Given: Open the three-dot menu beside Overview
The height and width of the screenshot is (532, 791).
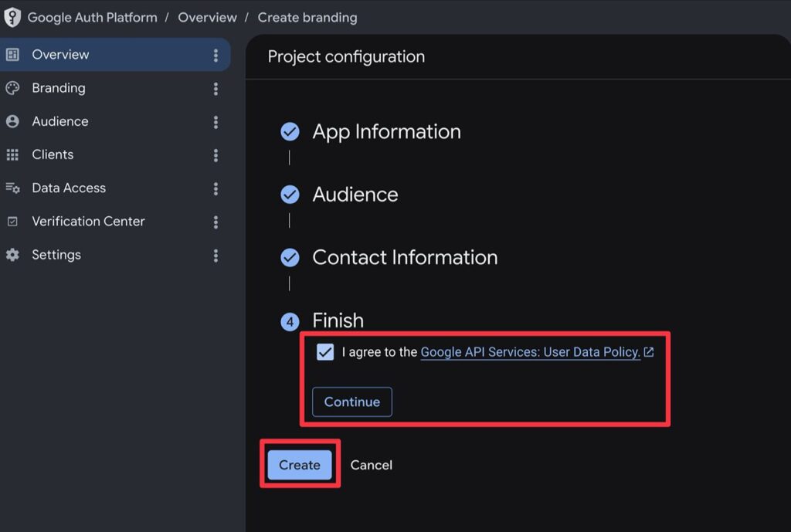Looking at the screenshot, I should tap(216, 55).
